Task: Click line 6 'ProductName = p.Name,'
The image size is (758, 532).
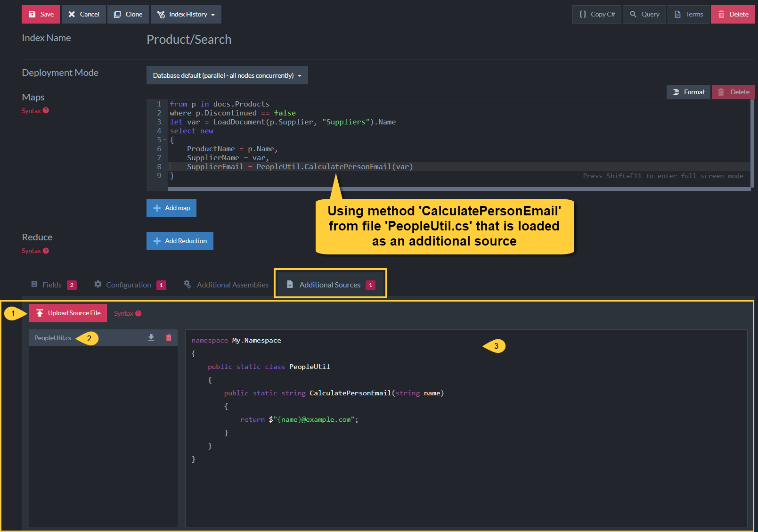Action: pos(233,149)
